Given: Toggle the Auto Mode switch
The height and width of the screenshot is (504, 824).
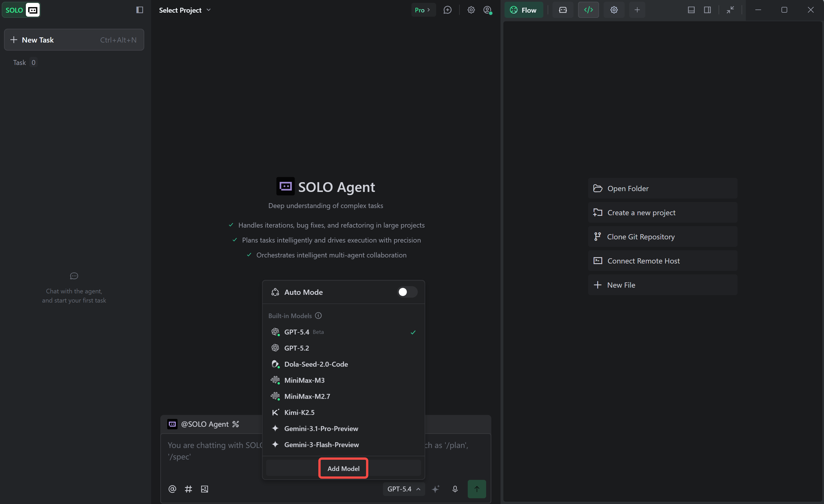Looking at the screenshot, I should (407, 292).
